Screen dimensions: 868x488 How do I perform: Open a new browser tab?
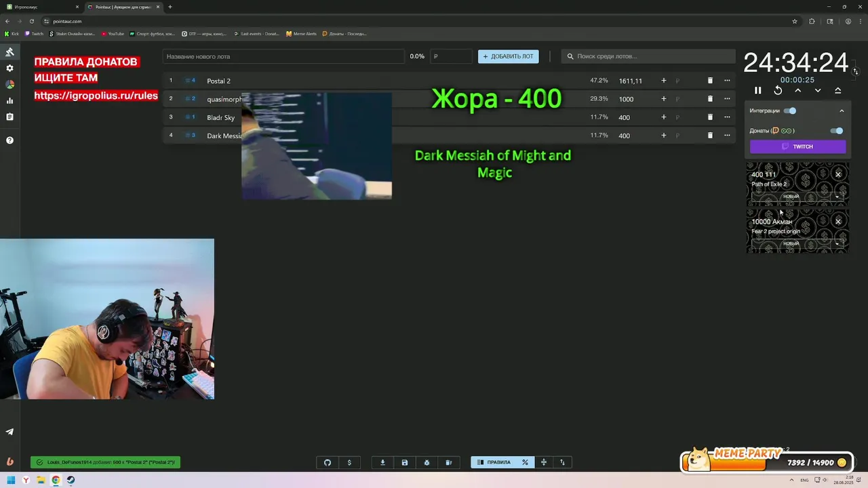click(x=170, y=7)
